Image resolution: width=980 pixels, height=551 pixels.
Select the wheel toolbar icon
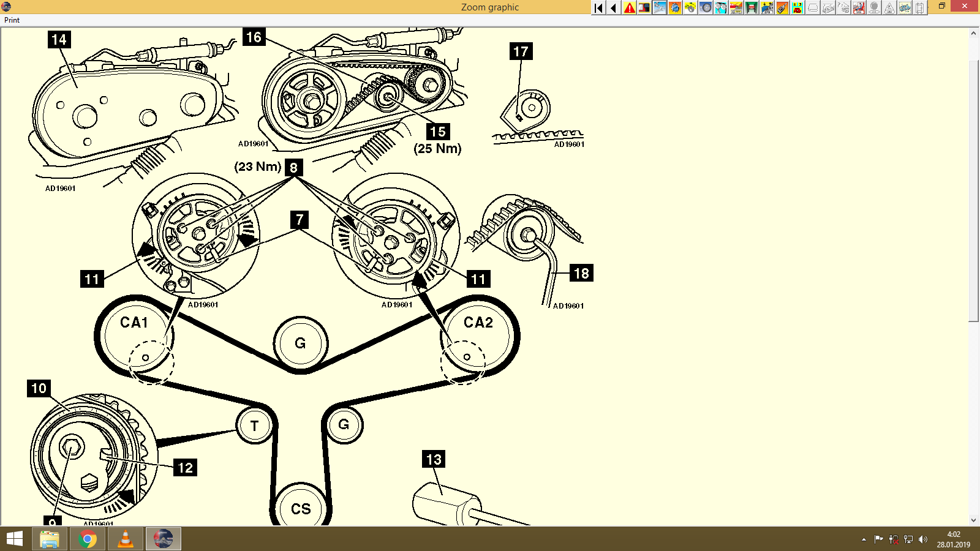pyautogui.click(x=706, y=8)
